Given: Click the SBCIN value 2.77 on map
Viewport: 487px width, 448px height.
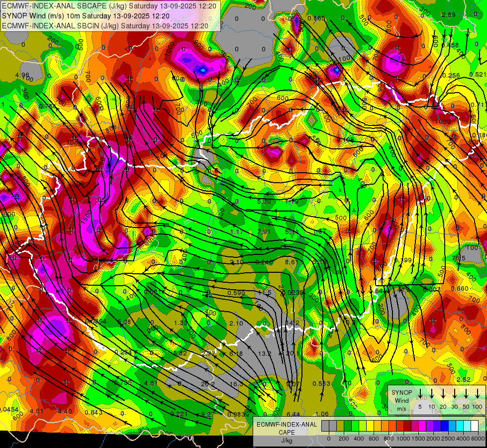Looking at the screenshot, I should (x=208, y=353).
